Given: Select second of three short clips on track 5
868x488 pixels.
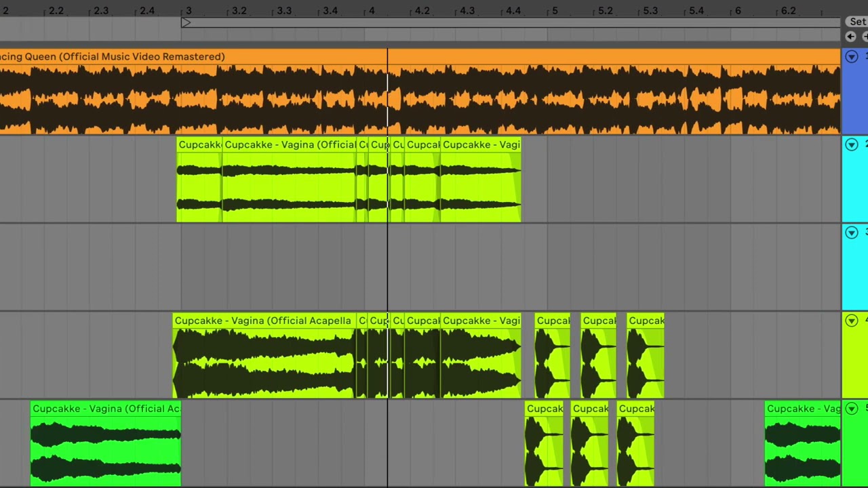Looking at the screenshot, I should pos(590,444).
